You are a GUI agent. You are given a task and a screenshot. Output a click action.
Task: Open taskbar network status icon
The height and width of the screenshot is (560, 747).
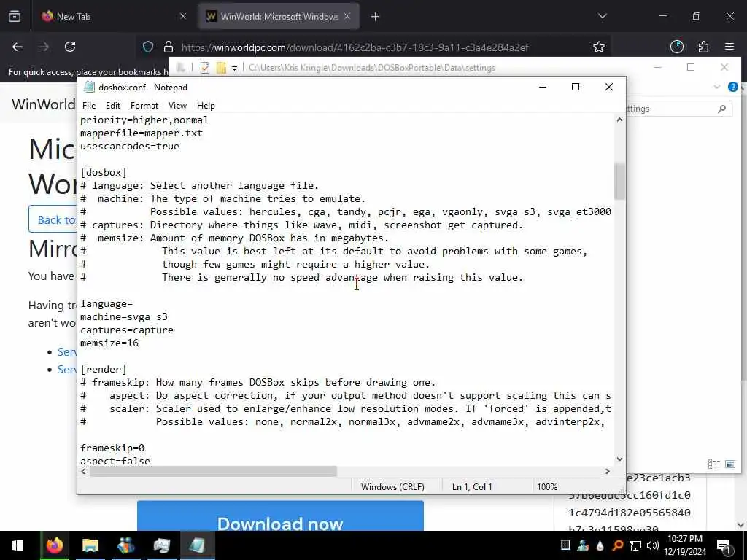tap(635, 545)
